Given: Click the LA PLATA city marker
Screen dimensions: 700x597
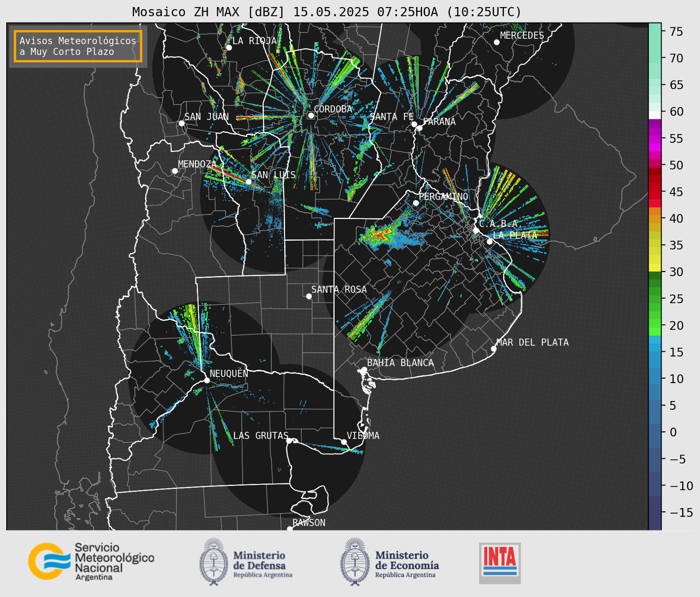Looking at the screenshot, I should 490,242.
